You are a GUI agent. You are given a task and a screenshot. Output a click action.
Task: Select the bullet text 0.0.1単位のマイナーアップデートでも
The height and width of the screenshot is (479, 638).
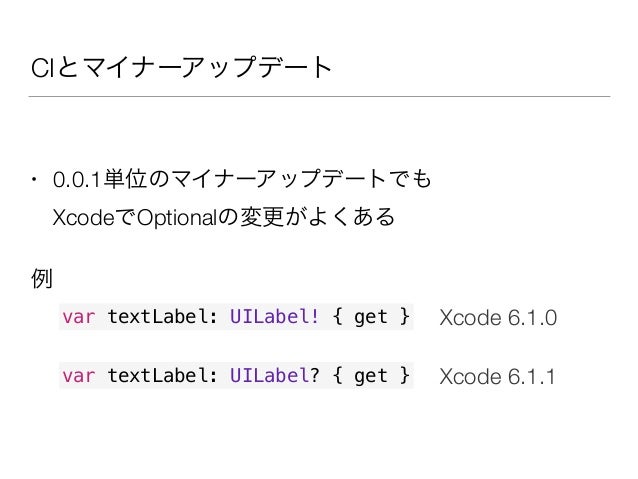(x=242, y=179)
